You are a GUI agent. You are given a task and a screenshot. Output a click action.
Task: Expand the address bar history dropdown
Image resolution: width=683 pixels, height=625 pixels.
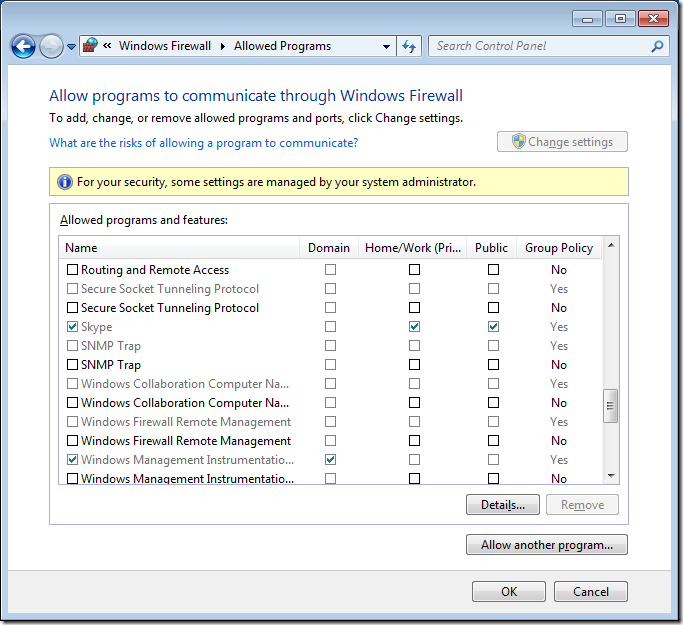click(387, 46)
